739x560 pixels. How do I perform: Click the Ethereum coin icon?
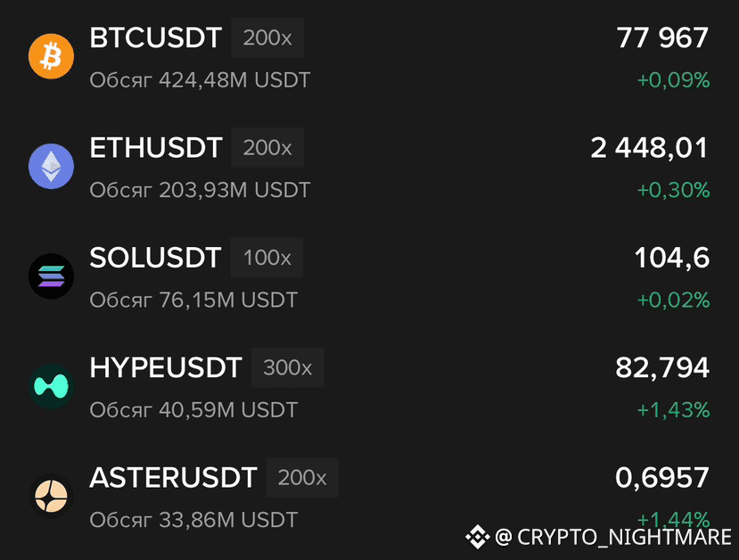click(51, 166)
